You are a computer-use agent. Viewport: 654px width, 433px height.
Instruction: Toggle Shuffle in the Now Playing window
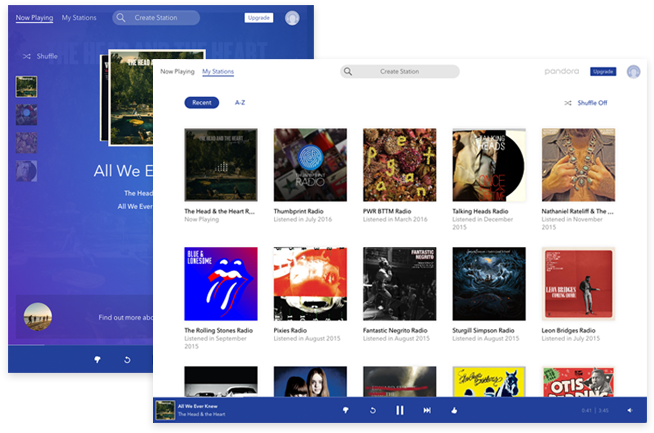pyautogui.click(x=40, y=56)
